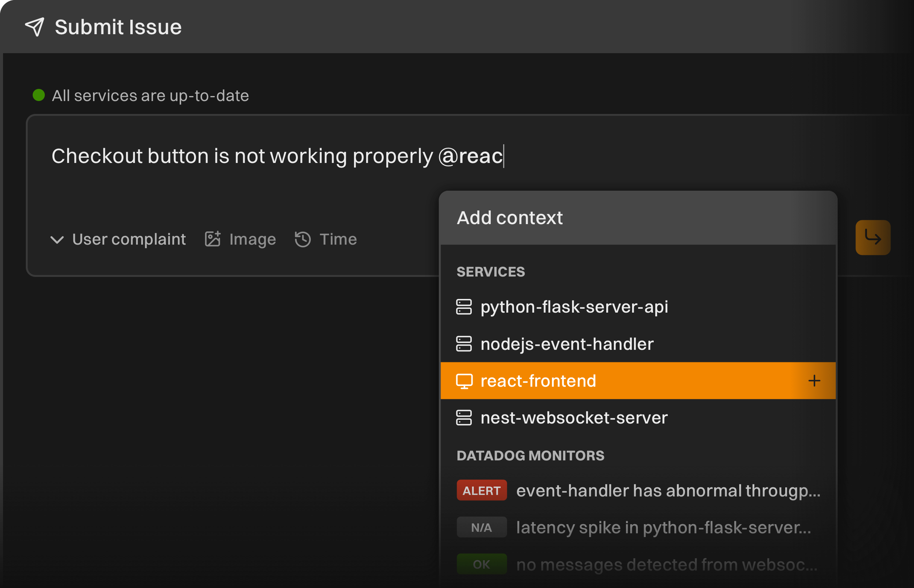
Task: Click the orange submit arrow button
Action: coord(872,237)
